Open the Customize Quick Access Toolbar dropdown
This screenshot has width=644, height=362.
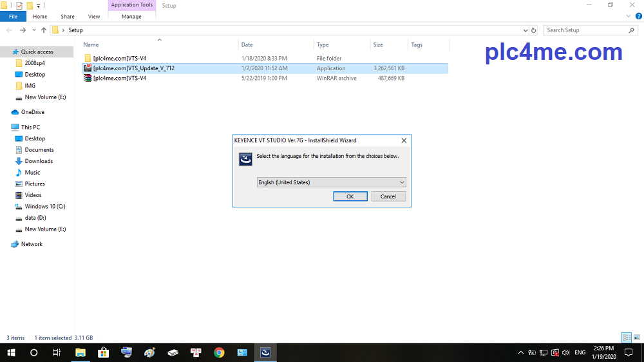39,5
